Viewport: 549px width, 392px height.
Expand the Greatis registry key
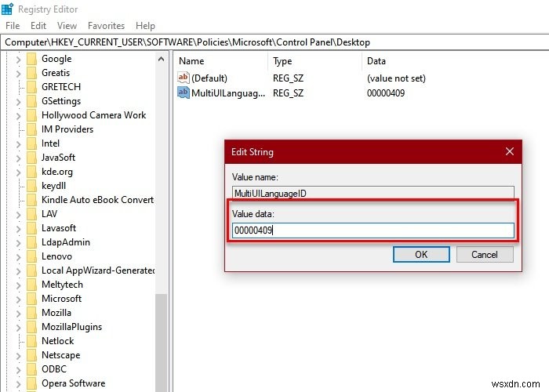(19, 74)
